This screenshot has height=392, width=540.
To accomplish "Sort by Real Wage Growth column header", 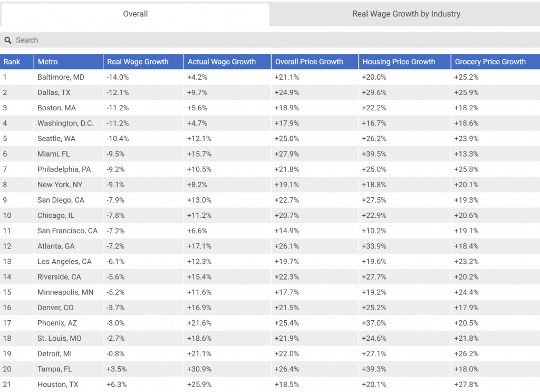I will click(x=138, y=62).
